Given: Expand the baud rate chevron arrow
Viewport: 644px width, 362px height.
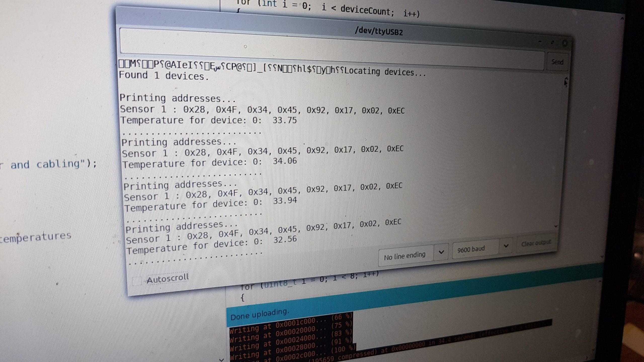Looking at the screenshot, I should pyautogui.click(x=506, y=245).
